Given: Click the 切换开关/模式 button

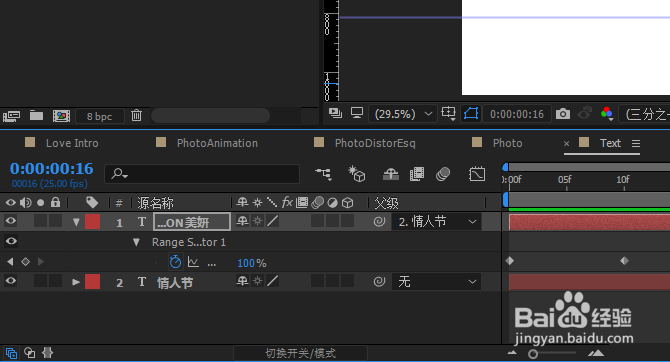Looking at the screenshot, I should (x=300, y=353).
